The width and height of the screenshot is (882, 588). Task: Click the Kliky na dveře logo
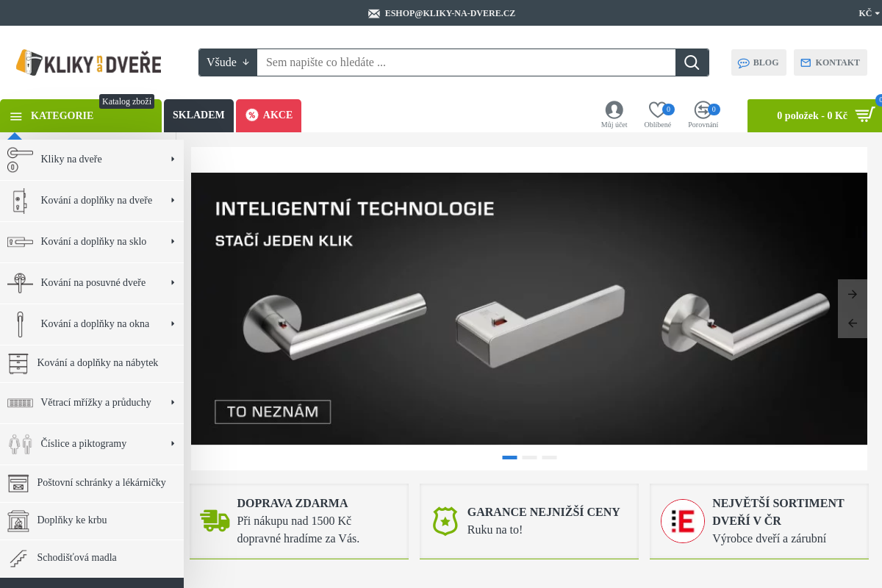pyautogui.click(x=88, y=62)
